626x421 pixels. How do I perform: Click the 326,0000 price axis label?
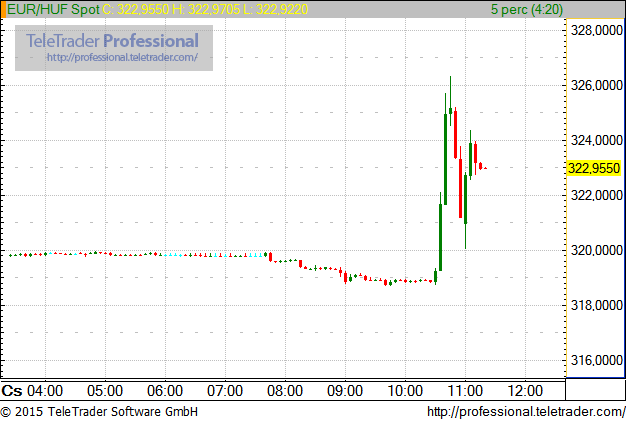pos(596,85)
